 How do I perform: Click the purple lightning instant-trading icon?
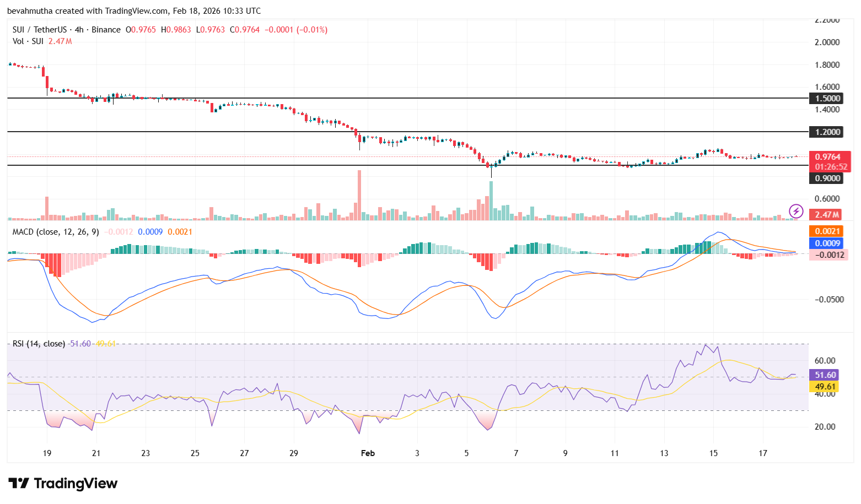click(796, 210)
